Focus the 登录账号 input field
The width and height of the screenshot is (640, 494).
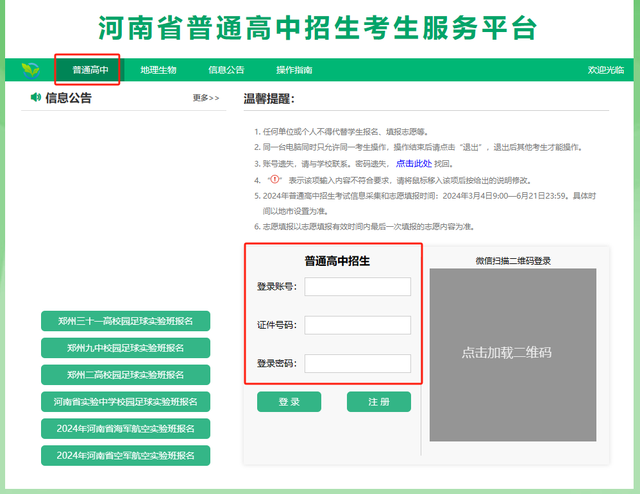click(358, 287)
